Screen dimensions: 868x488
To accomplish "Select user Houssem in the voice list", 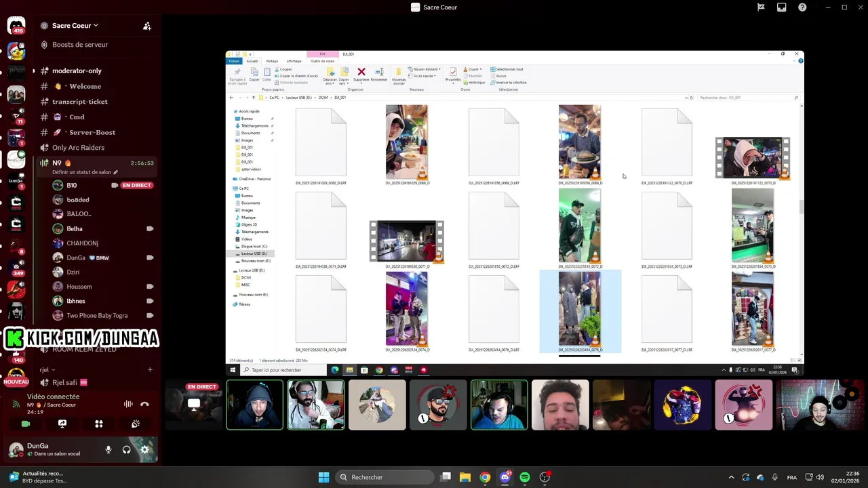I will [x=79, y=287].
